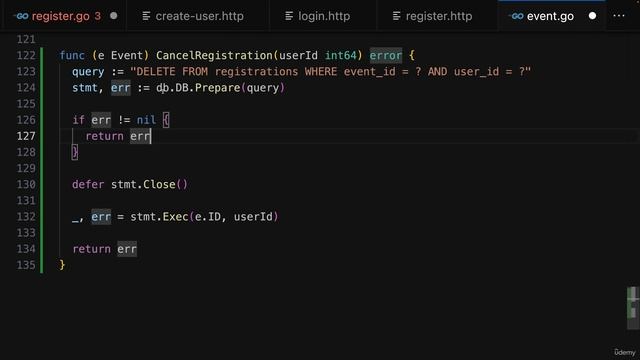Open the editor more actions ellipsis menu
This screenshot has height=360, width=640.
click(x=619, y=16)
